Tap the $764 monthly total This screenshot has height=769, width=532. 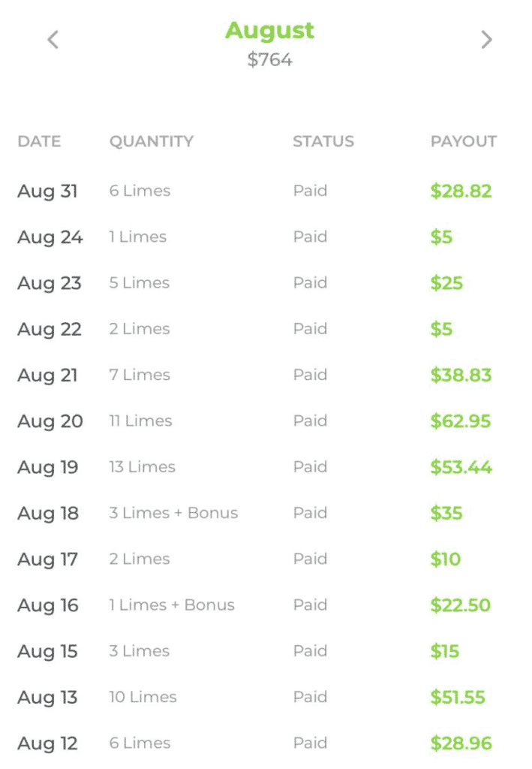coord(269,60)
